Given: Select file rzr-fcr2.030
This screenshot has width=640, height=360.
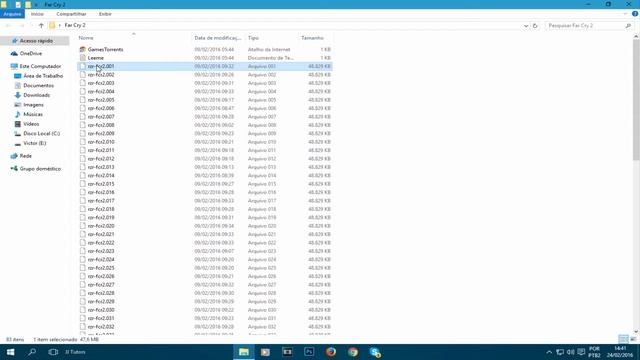Looking at the screenshot, I should click(101, 310).
